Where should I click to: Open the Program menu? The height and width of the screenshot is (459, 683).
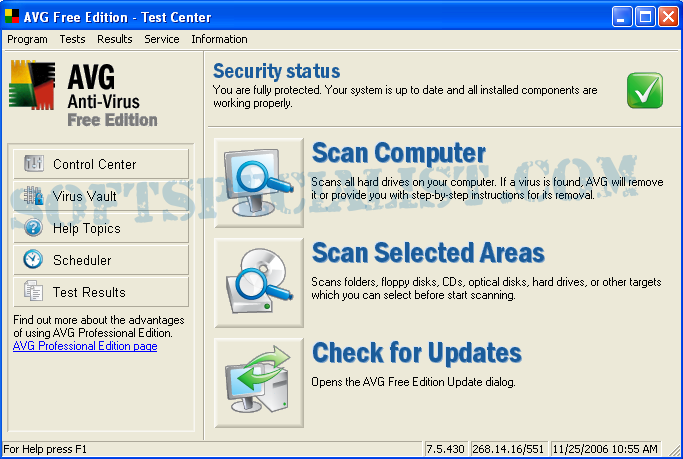[27, 39]
